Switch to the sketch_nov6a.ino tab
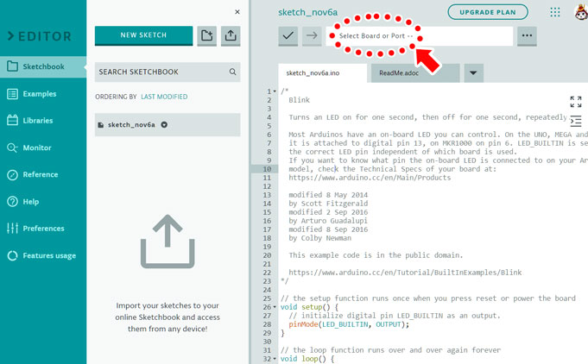This screenshot has height=364, width=588. coord(323,73)
